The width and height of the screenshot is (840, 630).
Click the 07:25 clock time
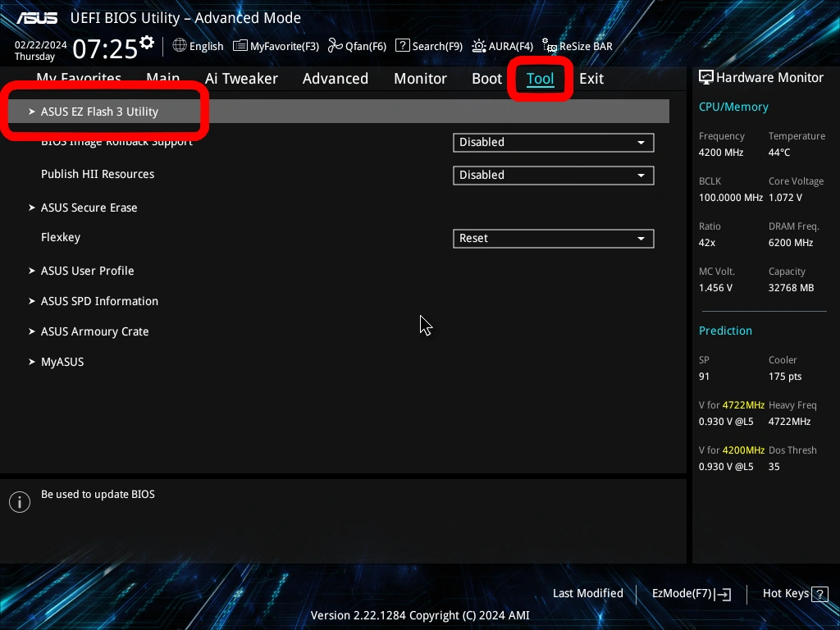105,49
